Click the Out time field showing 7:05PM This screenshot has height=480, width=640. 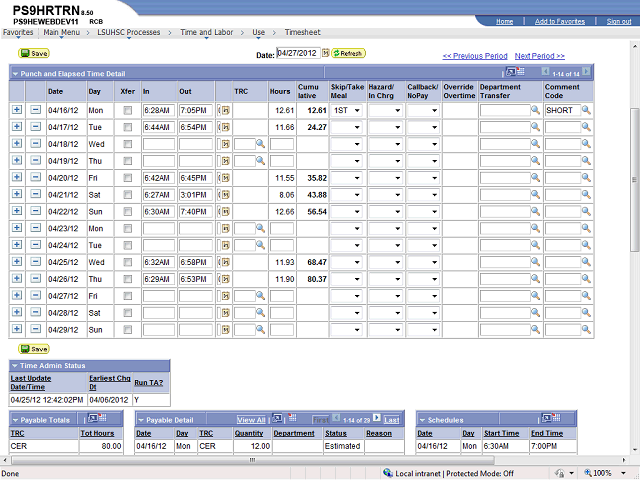[196, 110]
